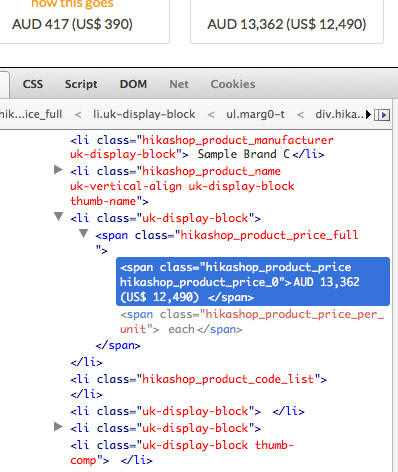398x472 pixels.
Task: Click ul.marg0-t breadcrumb element
Action: coord(255,114)
